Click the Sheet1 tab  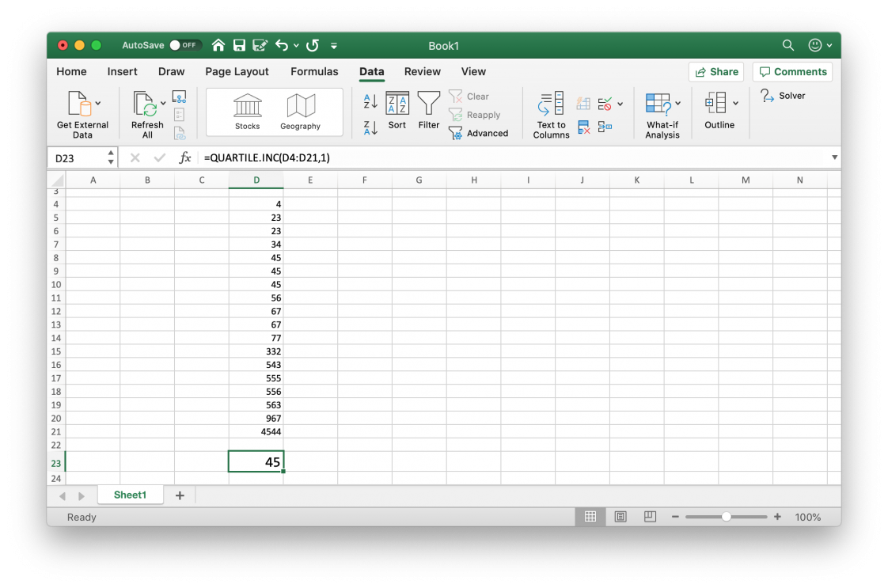(x=130, y=495)
